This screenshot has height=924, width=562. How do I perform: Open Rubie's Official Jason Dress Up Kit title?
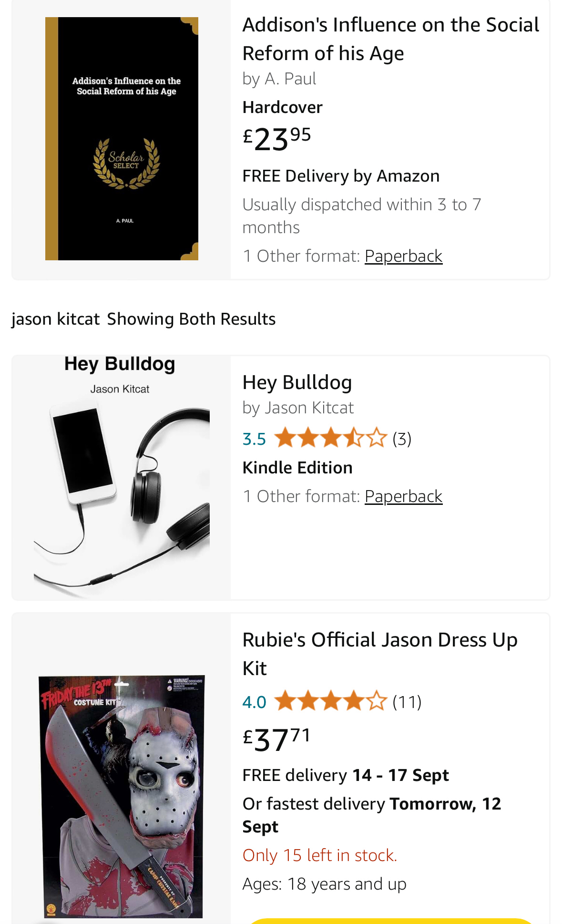click(379, 654)
